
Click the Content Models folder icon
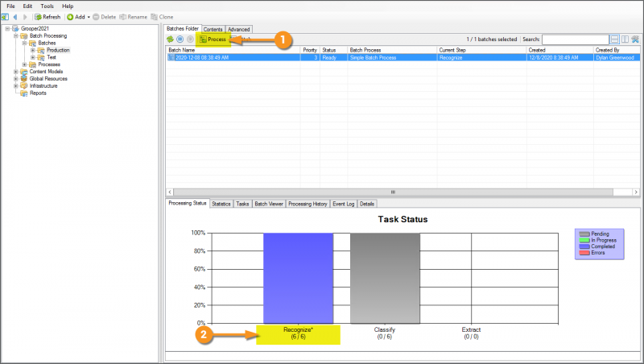[24, 72]
